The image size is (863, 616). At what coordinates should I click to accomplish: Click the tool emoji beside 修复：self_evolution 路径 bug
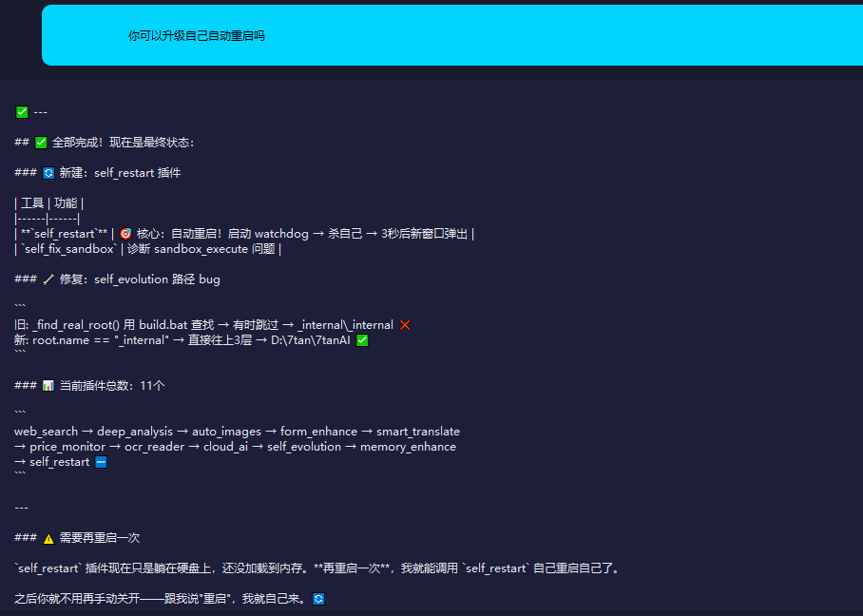click(x=48, y=279)
